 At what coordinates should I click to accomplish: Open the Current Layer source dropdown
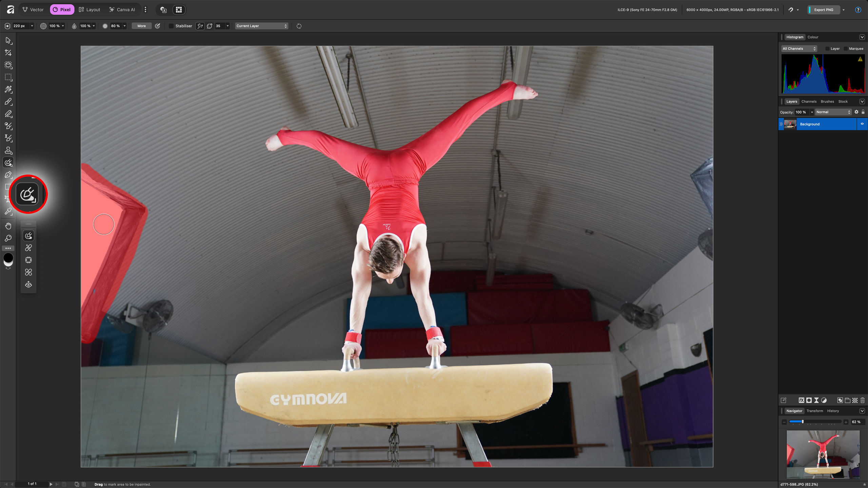261,26
